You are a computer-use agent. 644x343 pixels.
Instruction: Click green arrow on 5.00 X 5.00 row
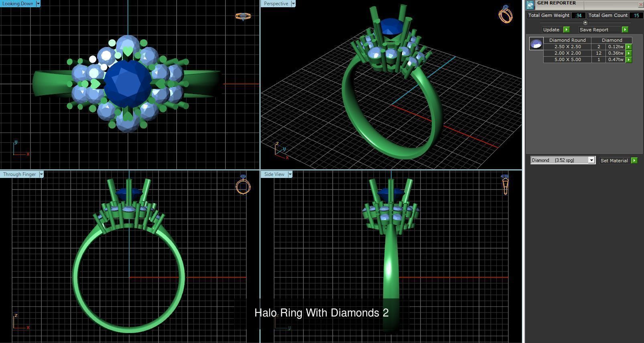[x=629, y=59]
